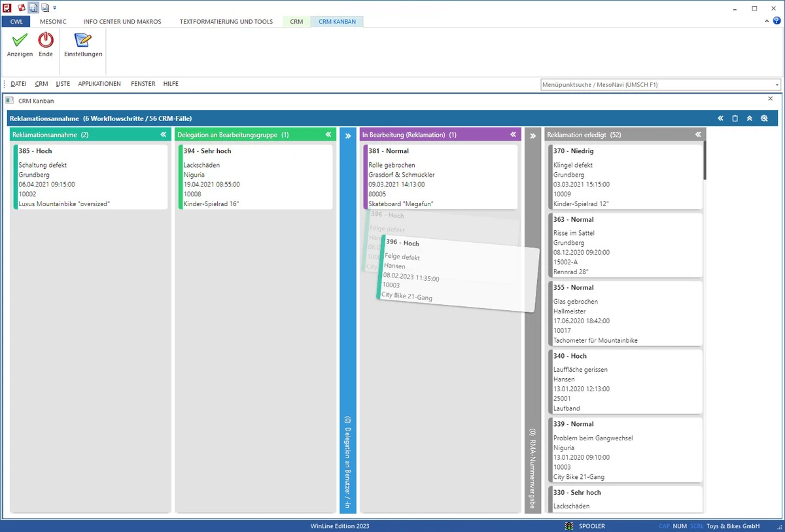The image size is (785, 532).
Task: Click the CRM Kanban window title icon
Action: 9,101
